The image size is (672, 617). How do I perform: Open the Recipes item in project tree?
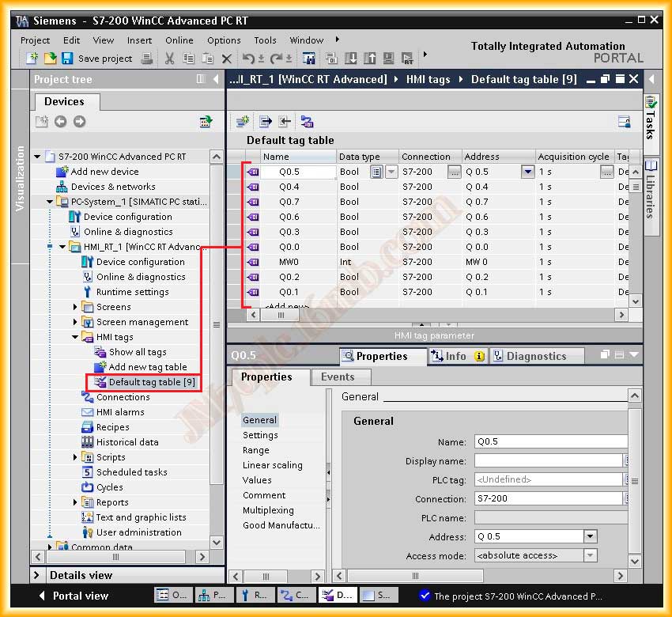coord(112,427)
